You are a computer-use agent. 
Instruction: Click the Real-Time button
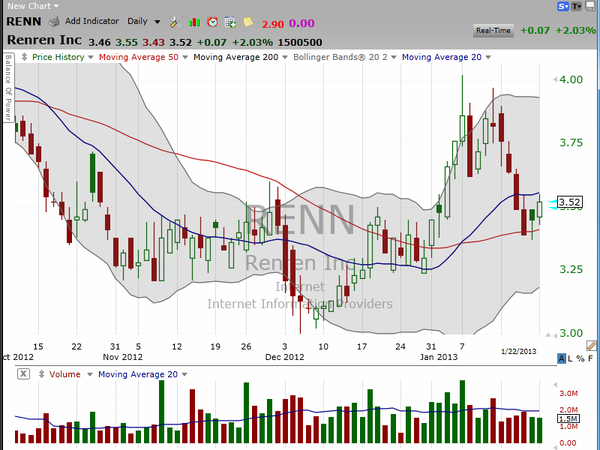pos(493,31)
